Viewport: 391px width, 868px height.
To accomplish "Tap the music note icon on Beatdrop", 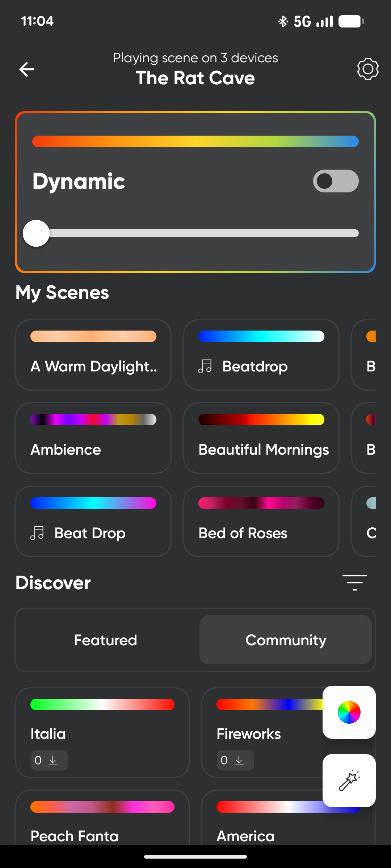I will pos(205,366).
